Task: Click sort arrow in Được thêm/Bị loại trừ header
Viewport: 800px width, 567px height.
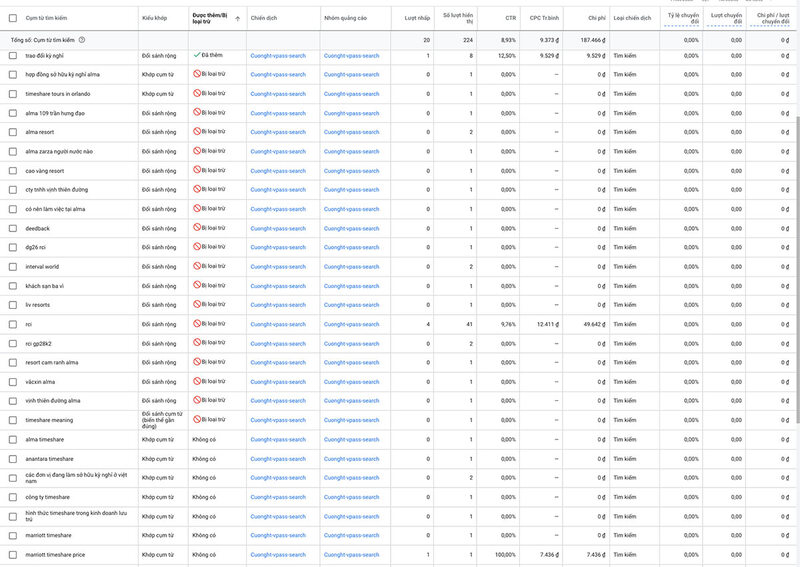Action: coord(238,19)
